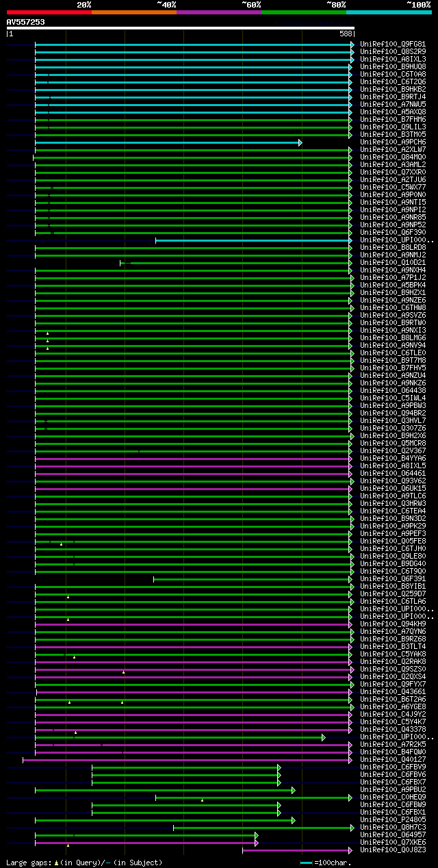Open hit UniRef100_Q9SZS0
The width and height of the screenshot is (438, 868).
click(x=393, y=669)
